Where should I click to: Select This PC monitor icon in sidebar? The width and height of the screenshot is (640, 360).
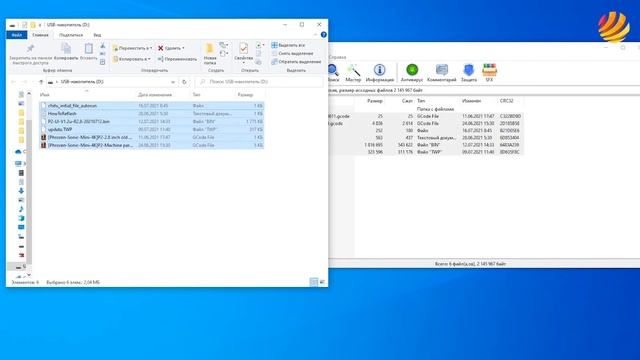(x=18, y=164)
